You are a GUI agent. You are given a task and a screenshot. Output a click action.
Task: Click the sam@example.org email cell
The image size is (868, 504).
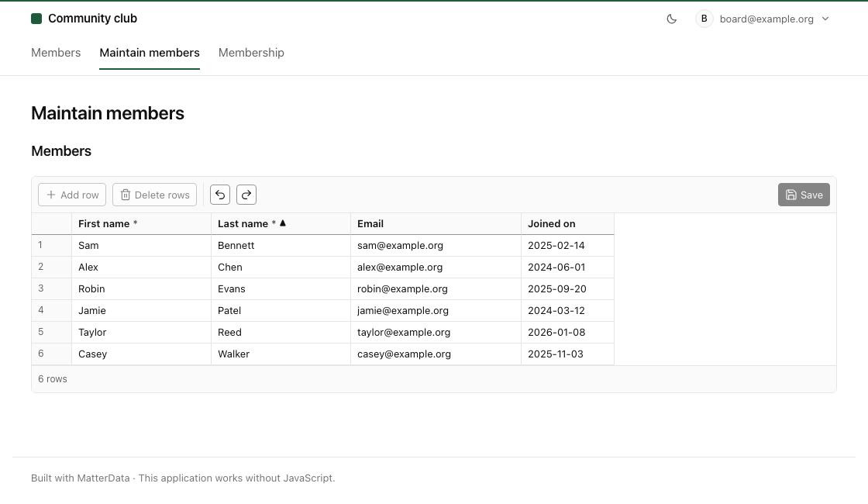(436, 245)
